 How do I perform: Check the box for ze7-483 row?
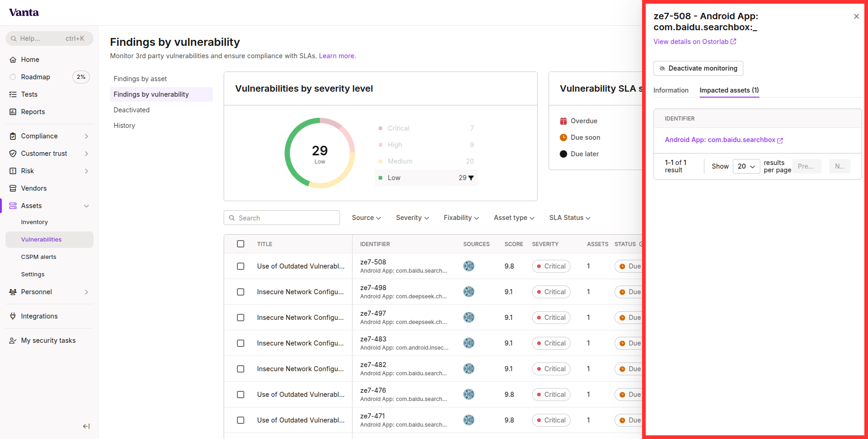pos(241,343)
